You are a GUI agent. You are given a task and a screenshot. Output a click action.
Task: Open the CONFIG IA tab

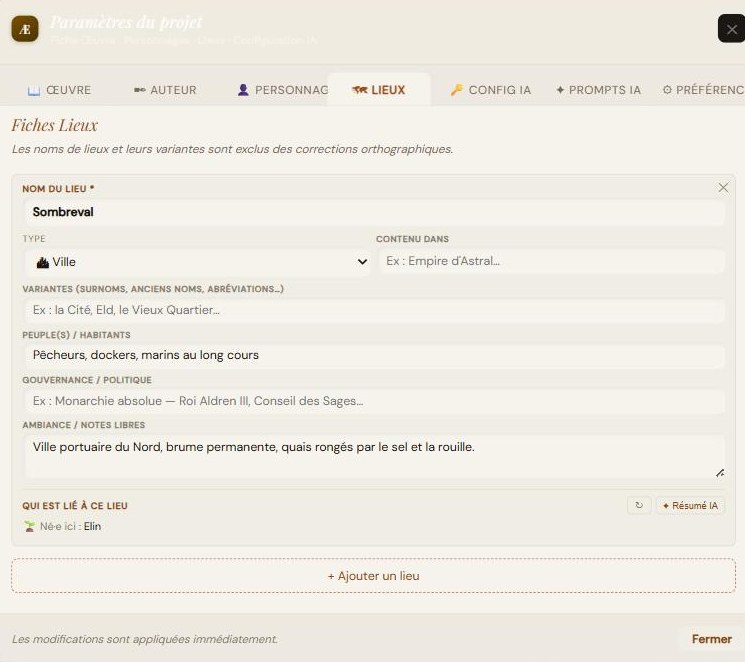(x=490, y=90)
